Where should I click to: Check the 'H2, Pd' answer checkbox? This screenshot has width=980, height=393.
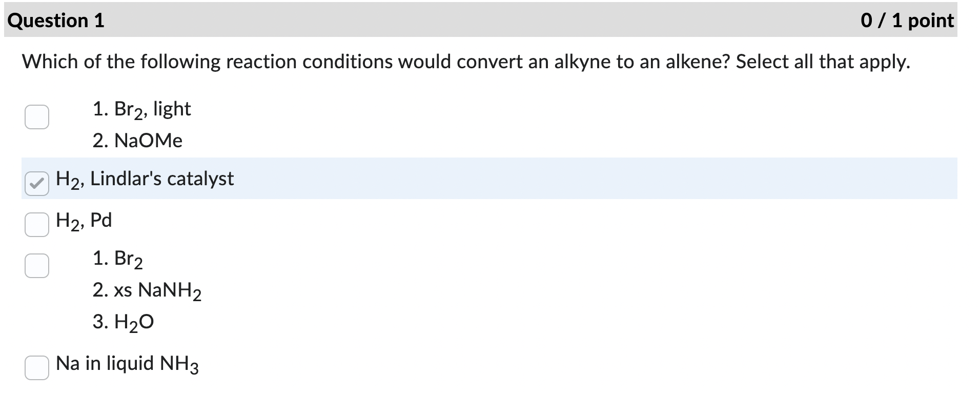36,224
